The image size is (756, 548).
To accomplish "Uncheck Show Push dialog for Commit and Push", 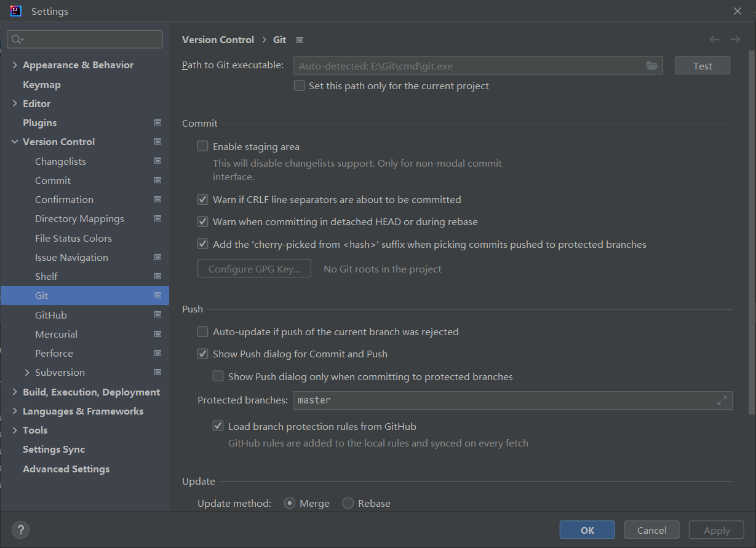I will 202,354.
